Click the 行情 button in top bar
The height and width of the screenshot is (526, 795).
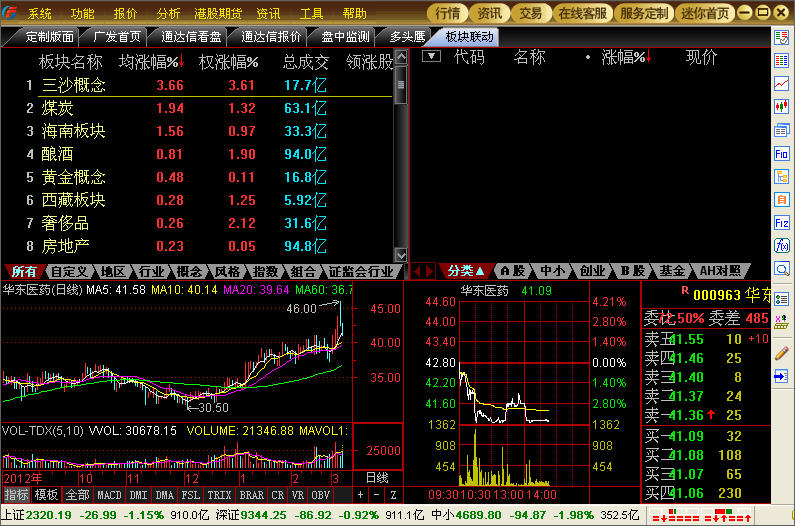click(448, 13)
